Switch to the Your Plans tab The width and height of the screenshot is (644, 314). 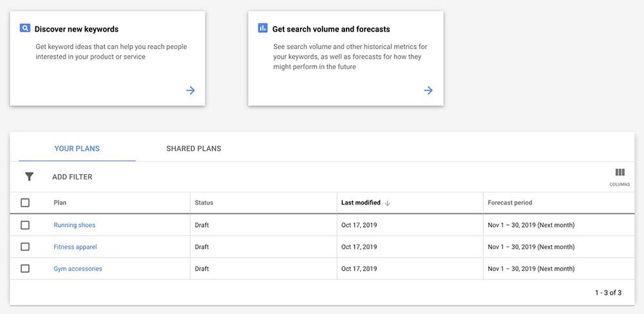77,149
